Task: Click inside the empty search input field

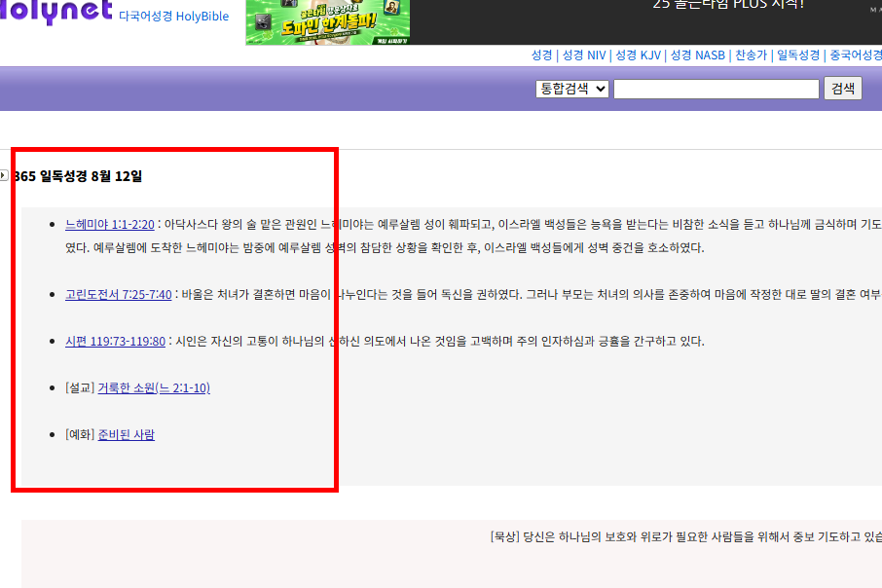Action: tap(717, 89)
